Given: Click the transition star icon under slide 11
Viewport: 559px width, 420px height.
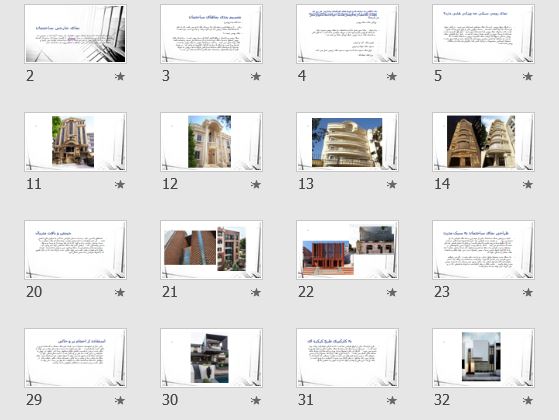Looking at the screenshot, I should click(120, 184).
